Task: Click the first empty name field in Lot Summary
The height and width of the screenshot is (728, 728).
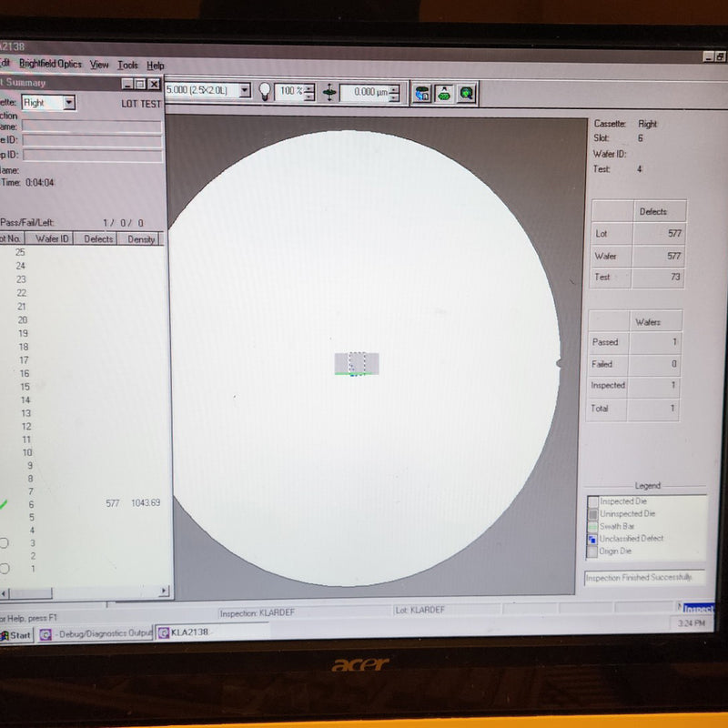Action: pos(92,126)
